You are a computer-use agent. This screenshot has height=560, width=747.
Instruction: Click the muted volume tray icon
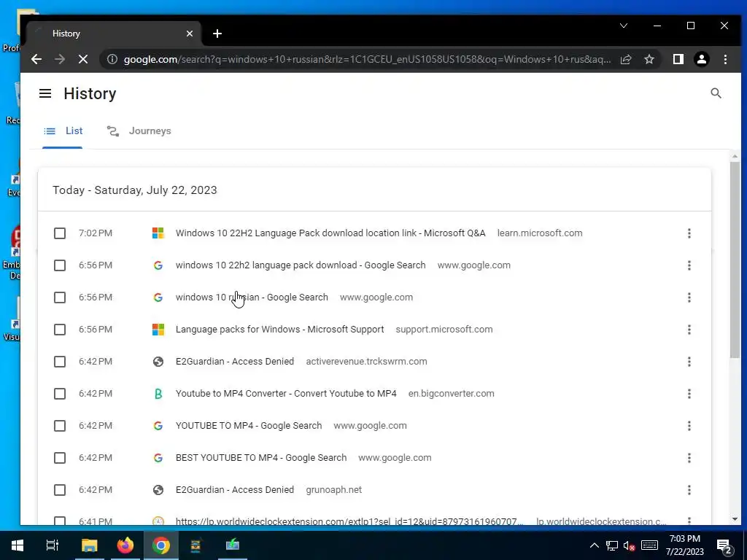pyautogui.click(x=630, y=545)
